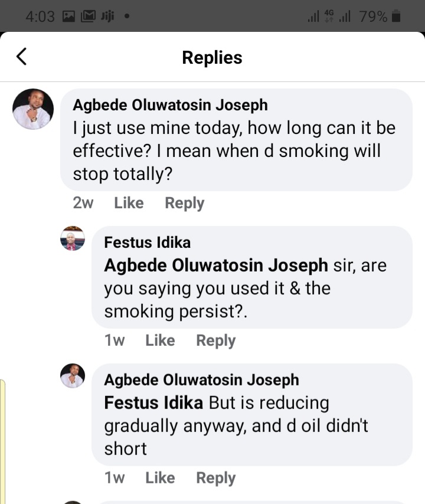This screenshot has height=504, width=425.
Task: Tap the battery icon in status bar
Action: pyautogui.click(x=396, y=17)
